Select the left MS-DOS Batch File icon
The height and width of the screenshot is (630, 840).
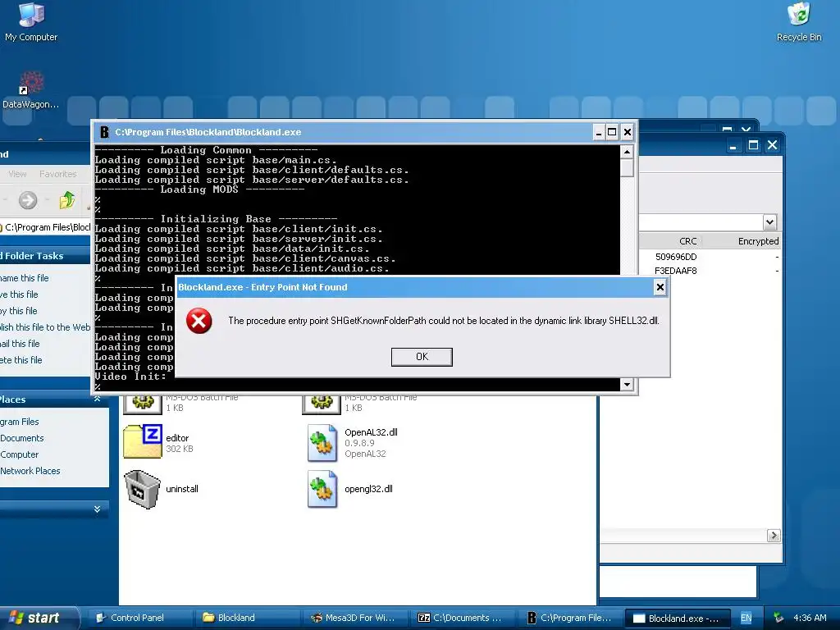click(143, 404)
